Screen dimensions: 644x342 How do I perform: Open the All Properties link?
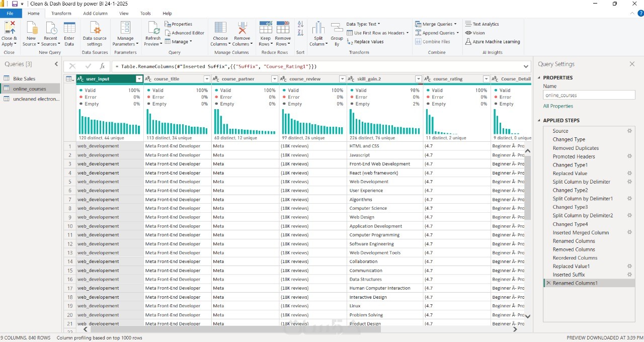[x=558, y=106]
